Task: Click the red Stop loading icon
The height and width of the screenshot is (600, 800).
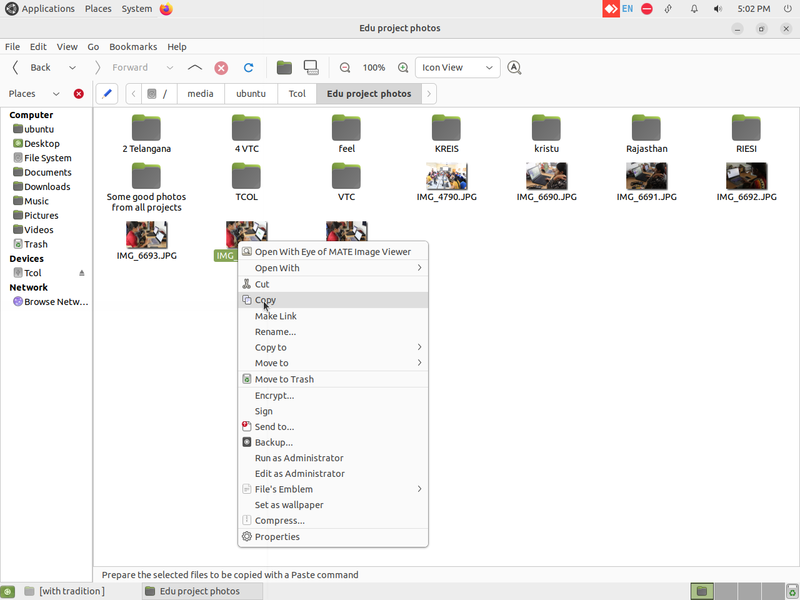Action: click(x=221, y=67)
